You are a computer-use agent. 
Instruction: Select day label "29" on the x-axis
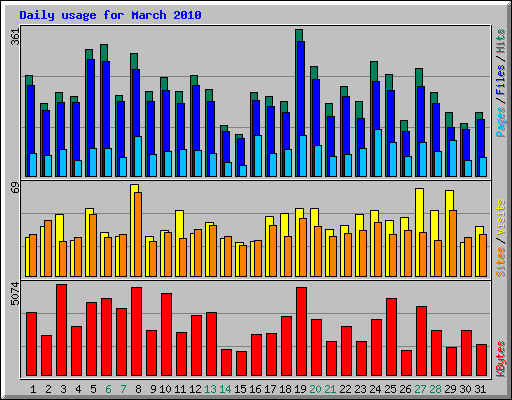(x=450, y=389)
